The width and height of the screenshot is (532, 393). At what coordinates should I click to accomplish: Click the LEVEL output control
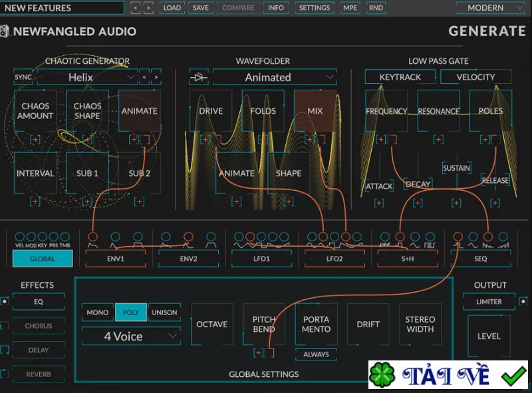coord(489,336)
